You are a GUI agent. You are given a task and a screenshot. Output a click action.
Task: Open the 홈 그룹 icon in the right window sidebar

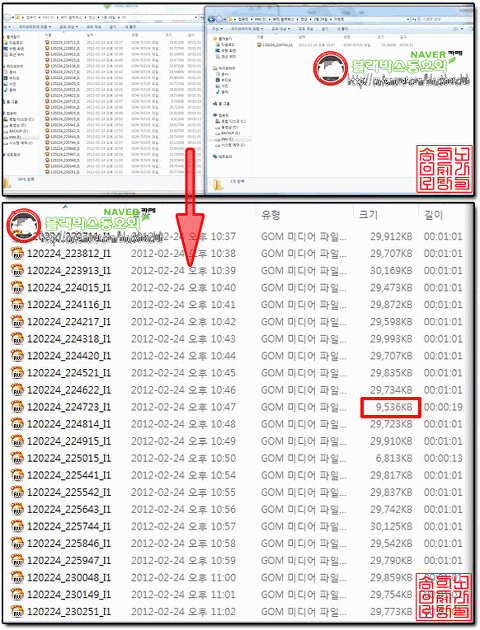click(x=215, y=104)
